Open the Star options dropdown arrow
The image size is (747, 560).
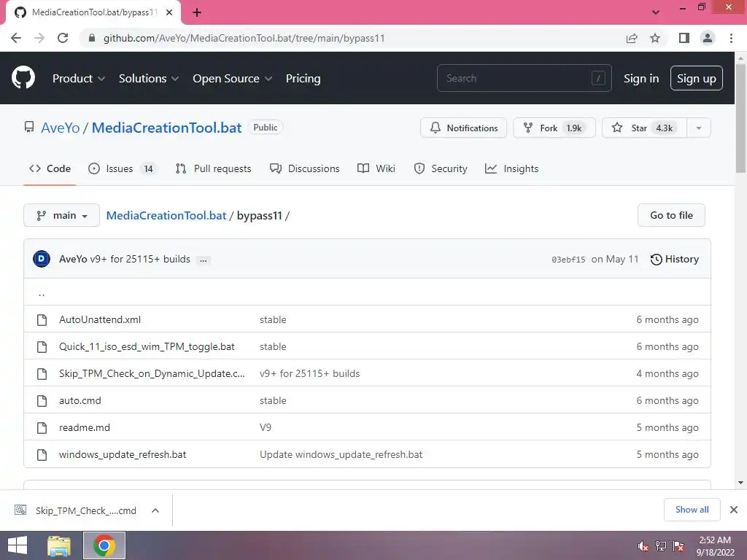699,128
